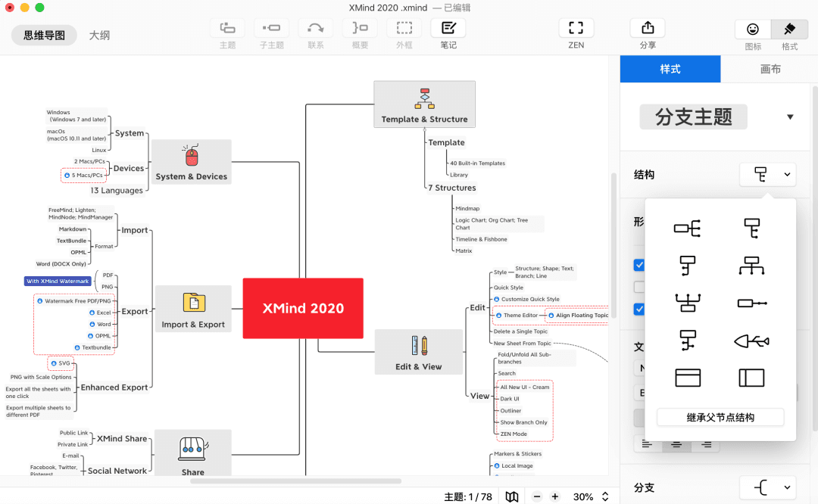Choose the tree chart structure with two stubs left
Viewport: 818px width, 504px height.
[687, 266]
